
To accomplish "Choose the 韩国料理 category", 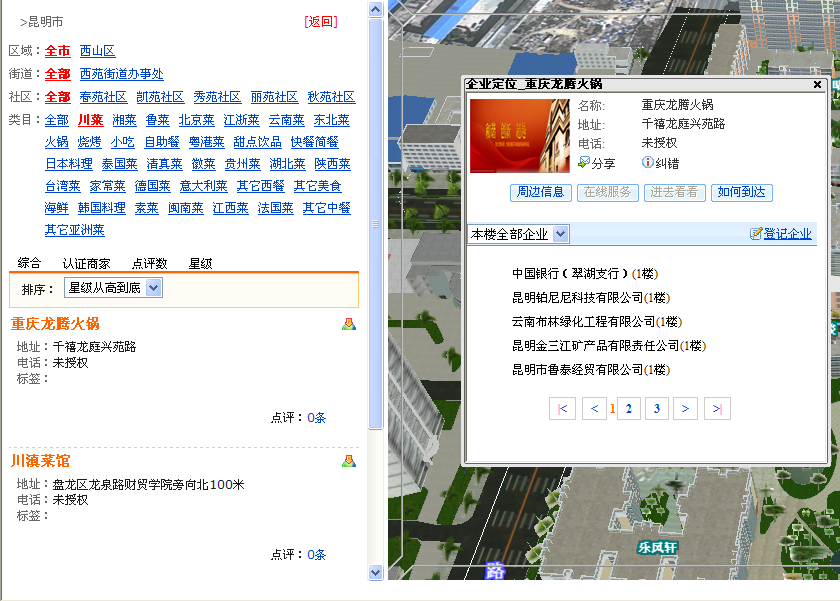I will [102, 208].
